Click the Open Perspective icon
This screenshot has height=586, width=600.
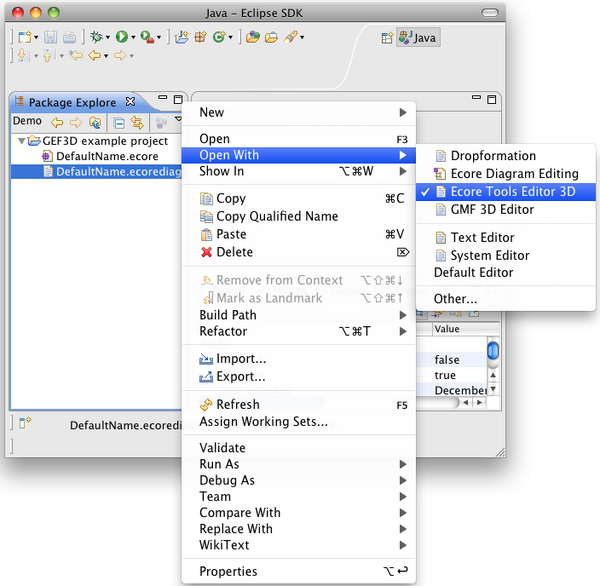coord(387,38)
